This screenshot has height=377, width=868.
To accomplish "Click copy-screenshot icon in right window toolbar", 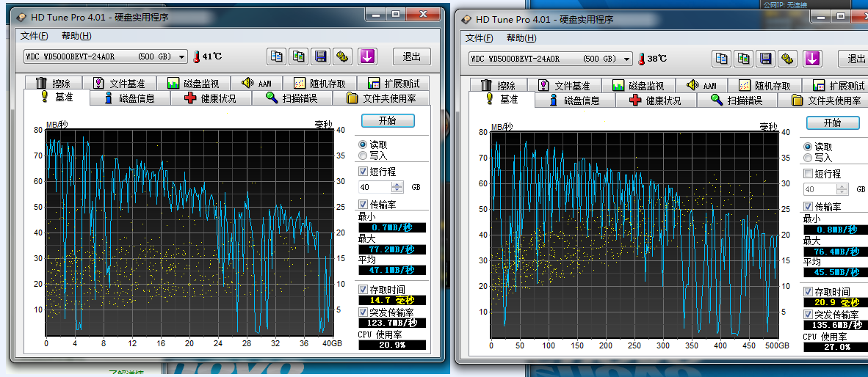I will [743, 58].
